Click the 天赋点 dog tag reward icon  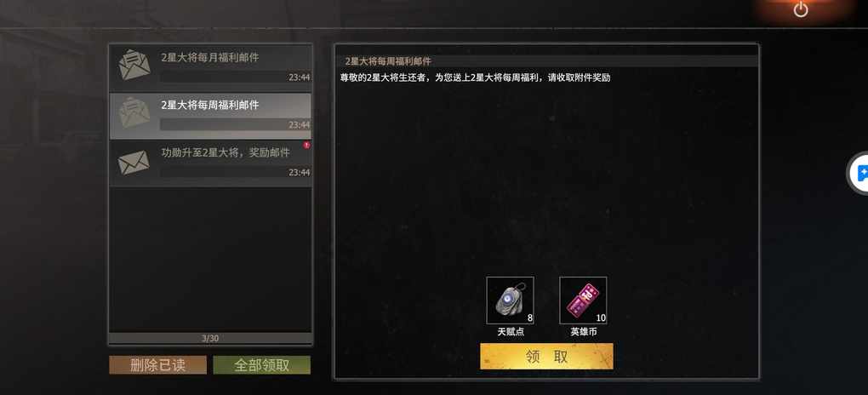point(510,301)
